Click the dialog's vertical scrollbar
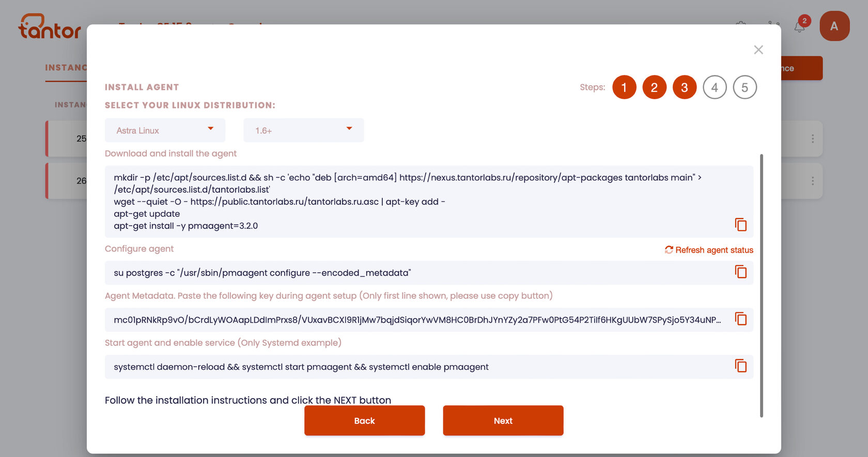 [762, 285]
